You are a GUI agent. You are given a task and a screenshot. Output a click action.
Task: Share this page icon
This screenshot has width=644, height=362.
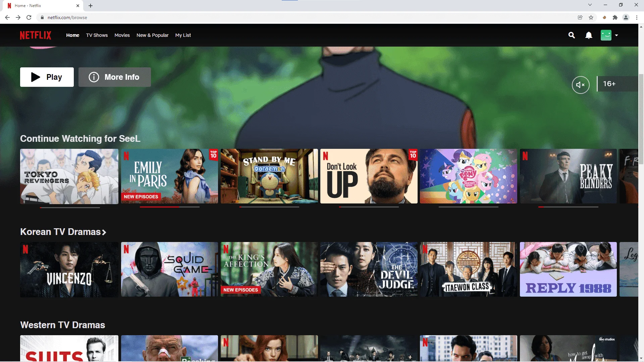tap(580, 17)
